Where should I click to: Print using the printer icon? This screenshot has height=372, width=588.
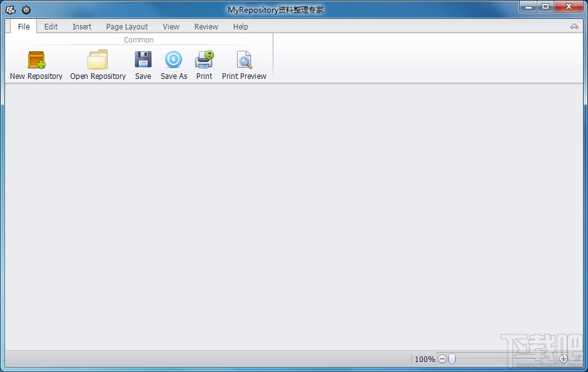pos(205,59)
